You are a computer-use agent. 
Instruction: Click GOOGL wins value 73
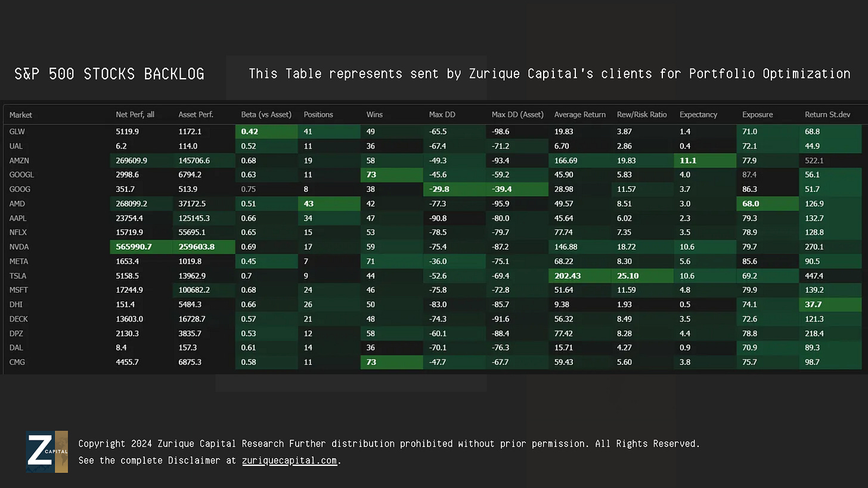click(371, 175)
